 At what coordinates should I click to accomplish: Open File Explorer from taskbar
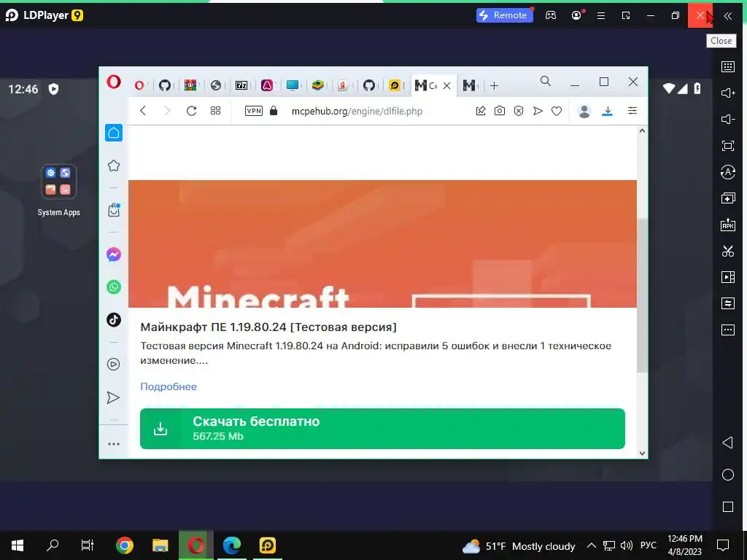coord(160,545)
